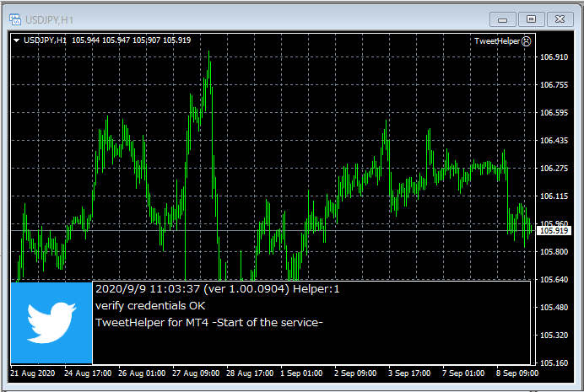Click the 106.755 price scale value

tap(554, 85)
